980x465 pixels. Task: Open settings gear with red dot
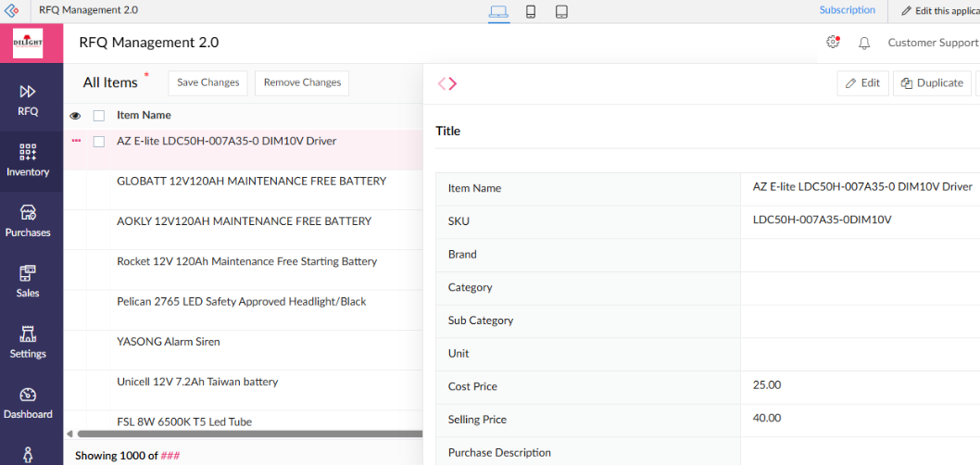tap(833, 42)
